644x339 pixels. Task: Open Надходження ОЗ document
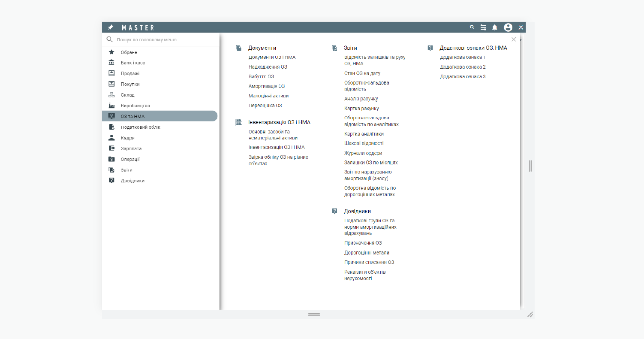[x=268, y=67]
